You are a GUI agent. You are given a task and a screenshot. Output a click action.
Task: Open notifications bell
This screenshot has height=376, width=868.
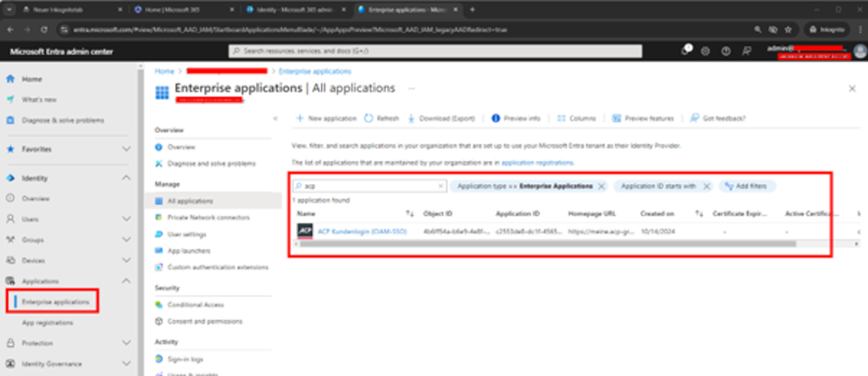click(x=685, y=51)
